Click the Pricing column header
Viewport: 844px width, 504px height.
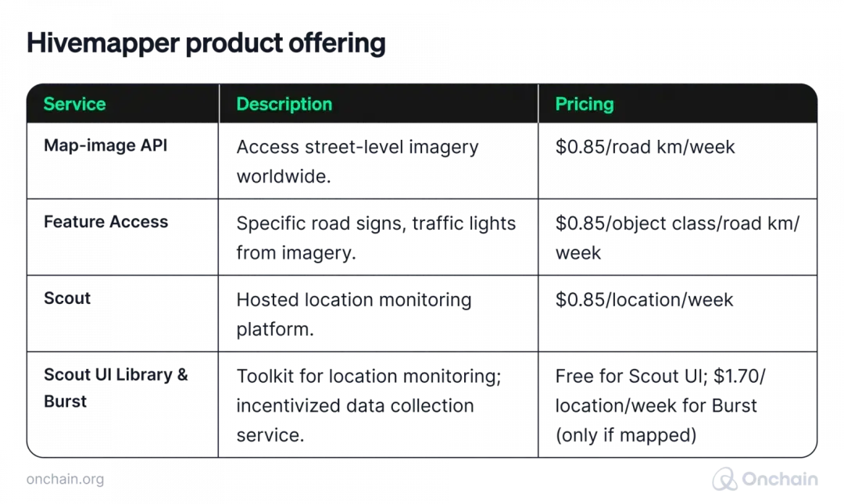coord(584,104)
